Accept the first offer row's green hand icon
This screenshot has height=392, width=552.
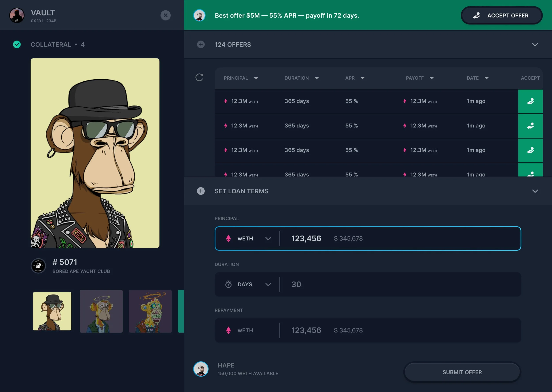[530, 101]
